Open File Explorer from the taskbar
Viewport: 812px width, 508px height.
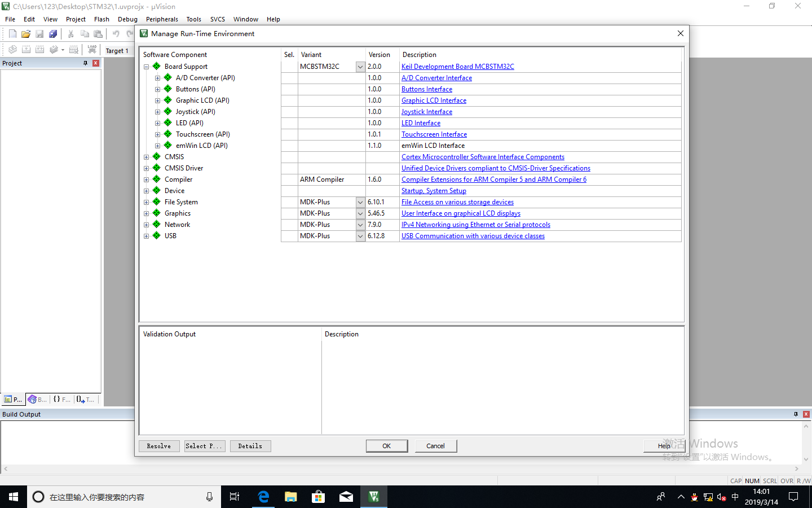click(291, 497)
